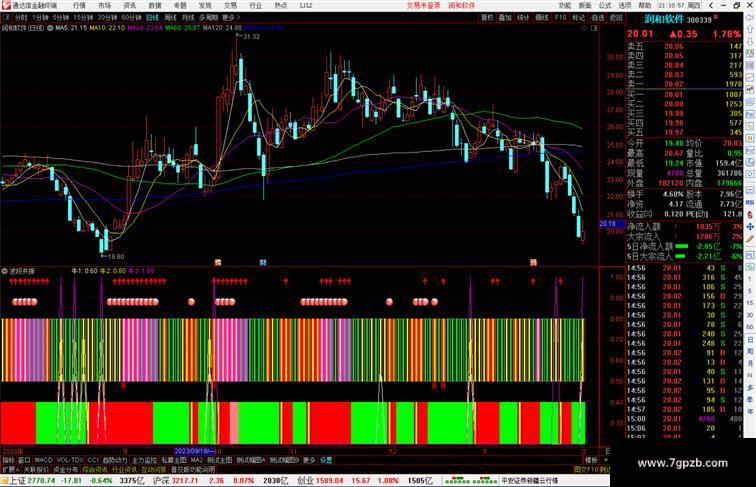Click the 交易未登录 status link
This screenshot has height=487, width=756.
(x=423, y=5)
